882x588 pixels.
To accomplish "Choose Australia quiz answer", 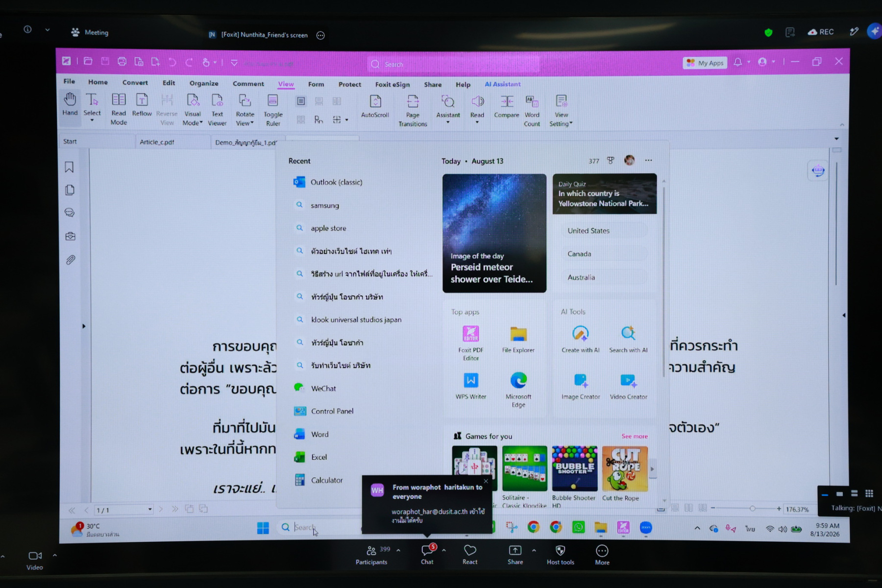I will tap(605, 277).
